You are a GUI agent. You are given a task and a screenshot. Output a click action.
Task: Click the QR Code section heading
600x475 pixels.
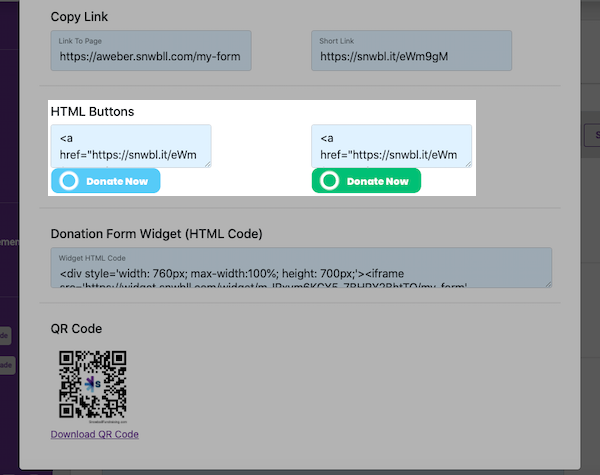[76, 328]
